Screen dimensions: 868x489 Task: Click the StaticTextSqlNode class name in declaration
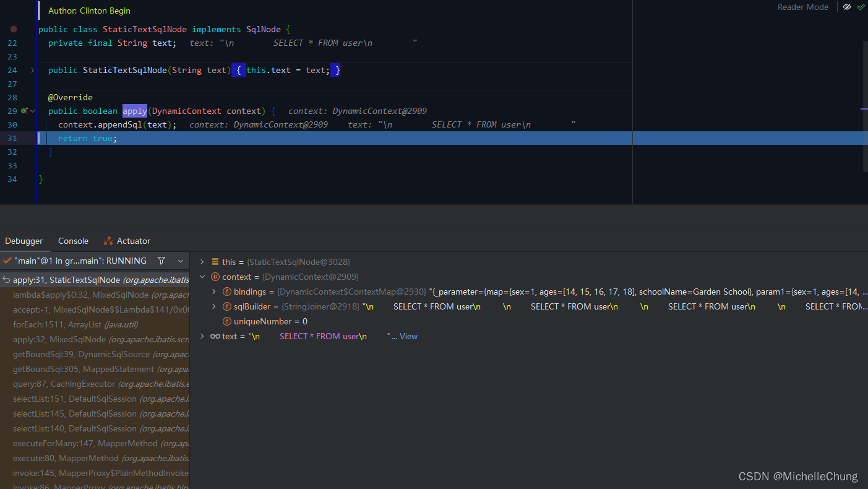pos(145,29)
